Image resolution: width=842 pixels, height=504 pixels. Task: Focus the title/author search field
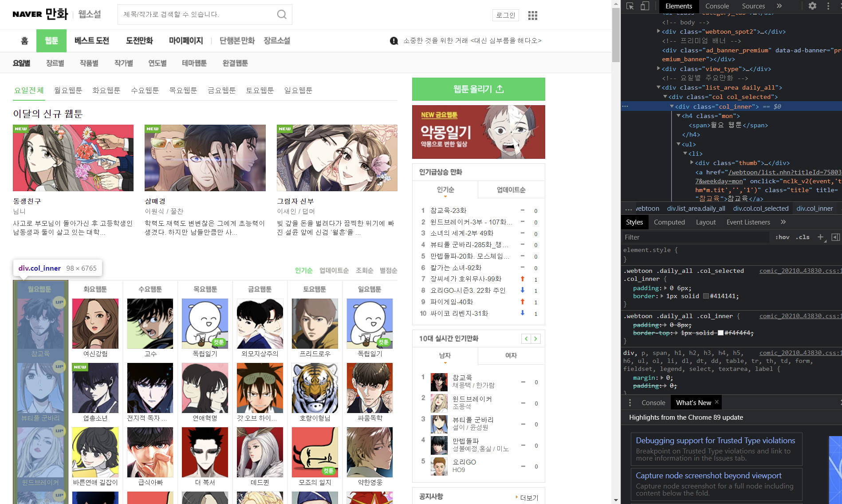click(197, 15)
